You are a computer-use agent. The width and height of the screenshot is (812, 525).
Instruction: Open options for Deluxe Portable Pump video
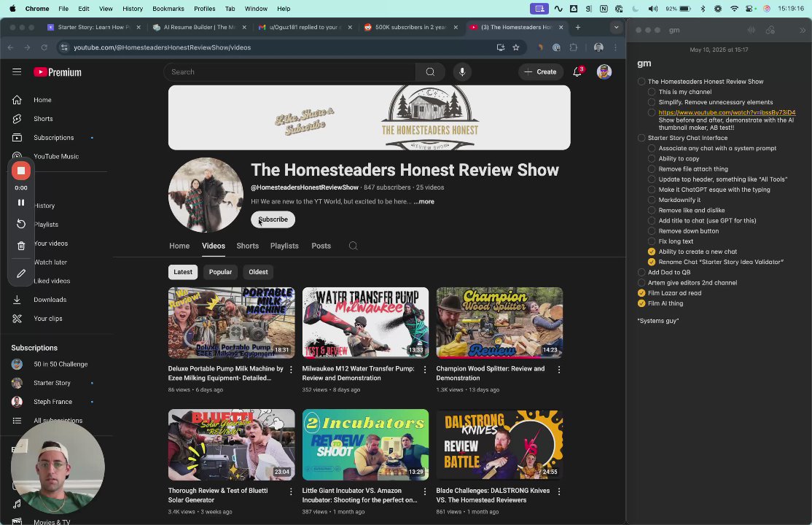[291, 370]
